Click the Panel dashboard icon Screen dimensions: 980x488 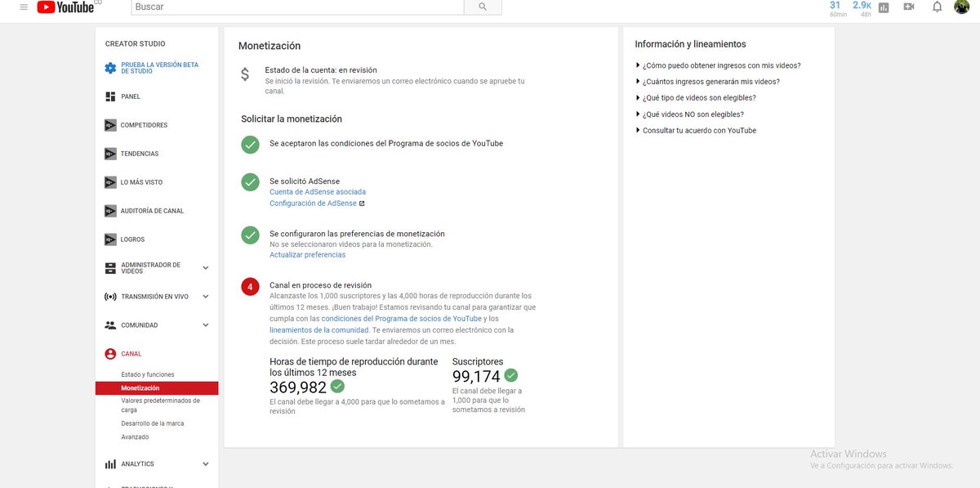tap(110, 96)
